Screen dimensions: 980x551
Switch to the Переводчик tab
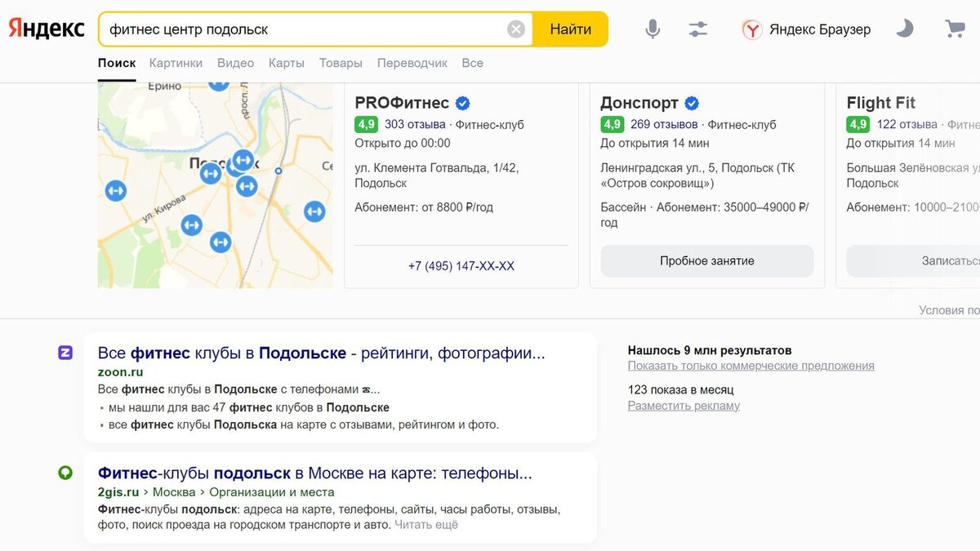412,63
